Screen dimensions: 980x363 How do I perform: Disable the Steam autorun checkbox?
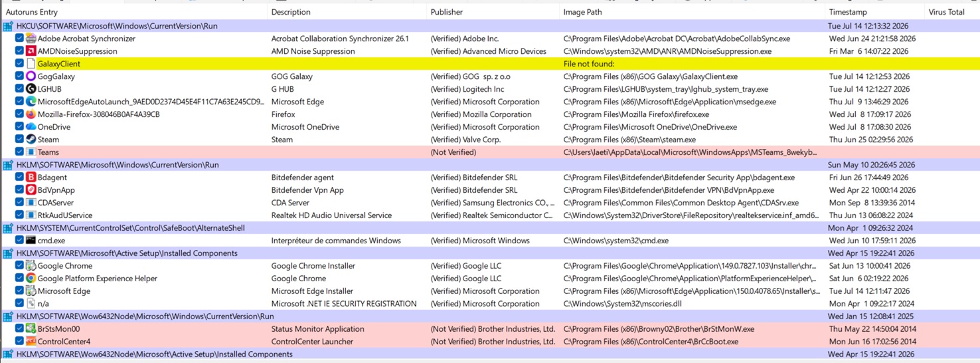(19, 140)
